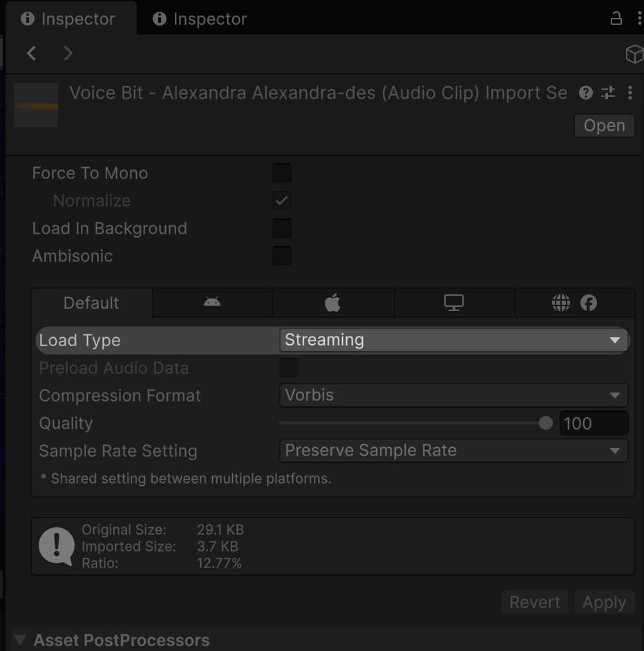Click the Open button
The width and height of the screenshot is (644, 651).
pyautogui.click(x=604, y=126)
